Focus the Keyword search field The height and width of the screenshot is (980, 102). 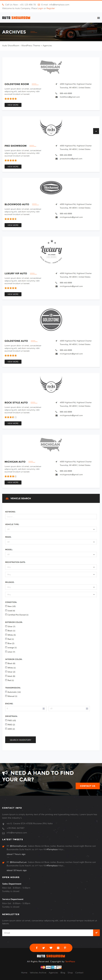pyautogui.click(x=51, y=517)
